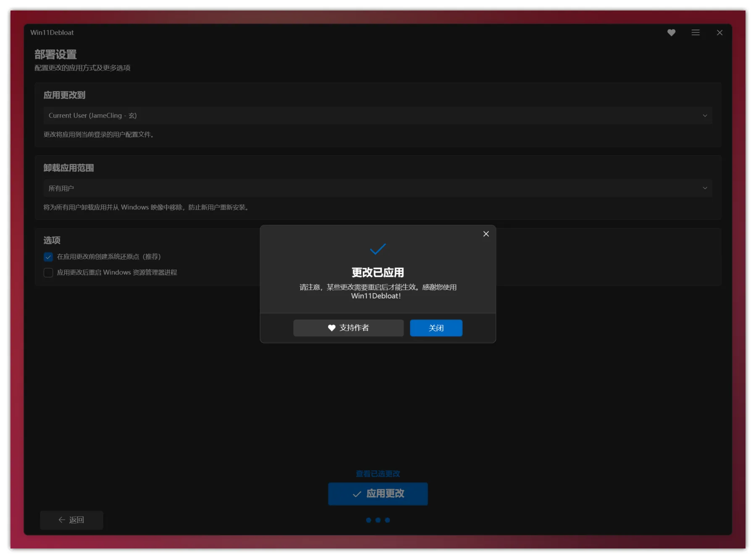Uncheck 在应用更改前创建系统还原点 option
756x559 pixels.
[x=48, y=257]
